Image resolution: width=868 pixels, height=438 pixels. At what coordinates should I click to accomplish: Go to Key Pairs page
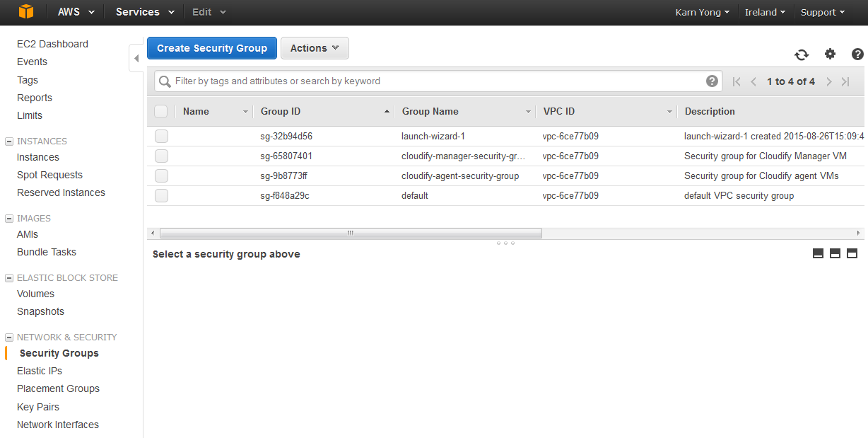[x=38, y=407]
